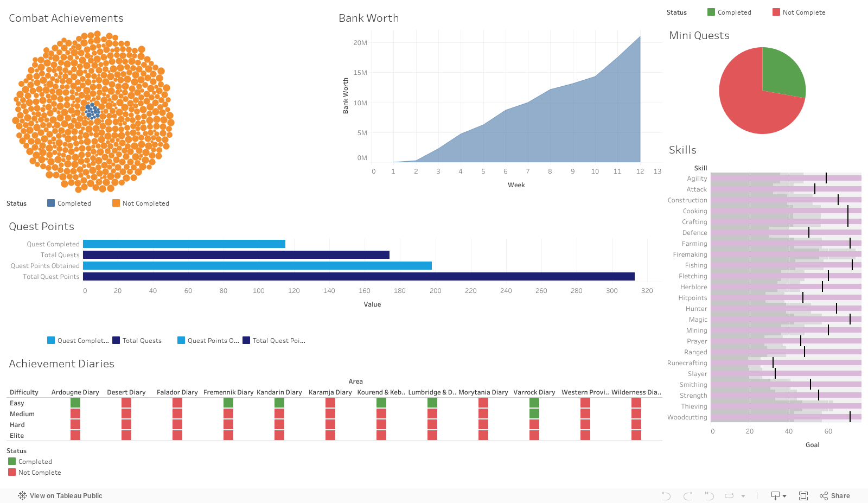Screen dimensions: 868x503
Task: Click the Elite difficulty row label
Action: coord(17,436)
